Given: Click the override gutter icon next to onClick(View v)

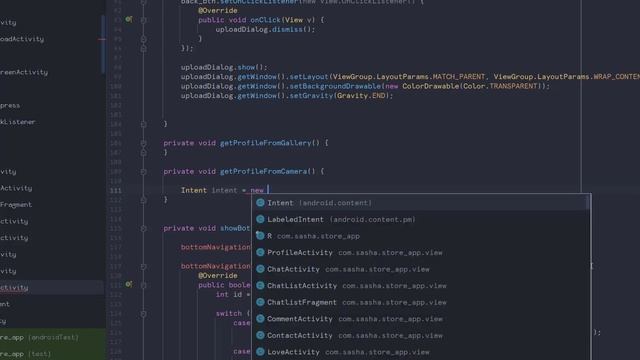Looking at the screenshot, I should click(x=129, y=19).
